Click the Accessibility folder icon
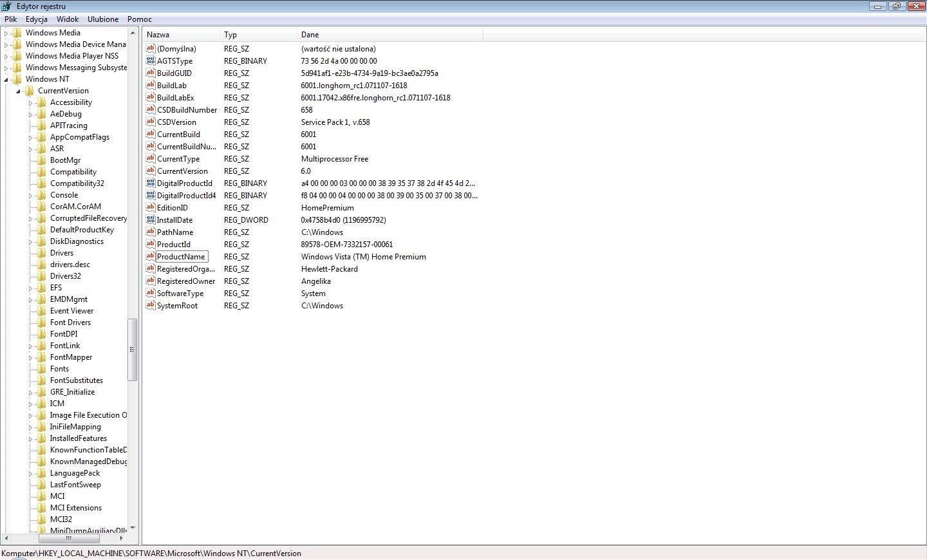 (42, 102)
